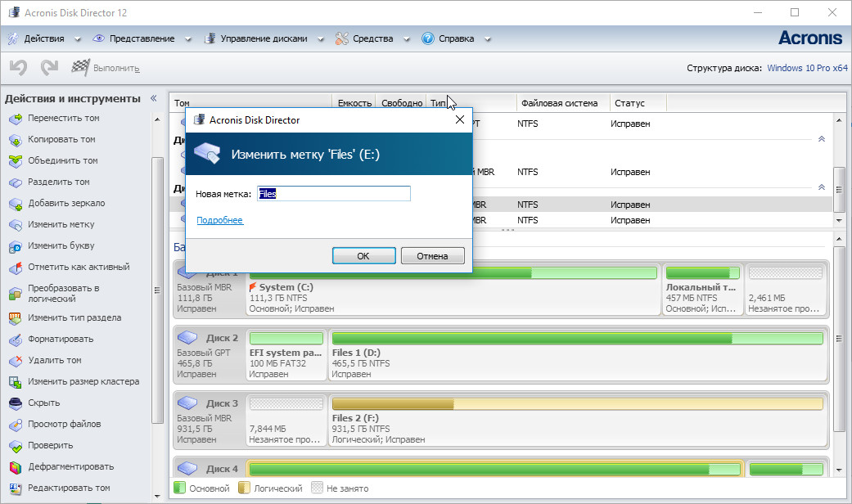Click the Выполнить label in toolbar
Screen dimensions: 852x504
point(116,69)
